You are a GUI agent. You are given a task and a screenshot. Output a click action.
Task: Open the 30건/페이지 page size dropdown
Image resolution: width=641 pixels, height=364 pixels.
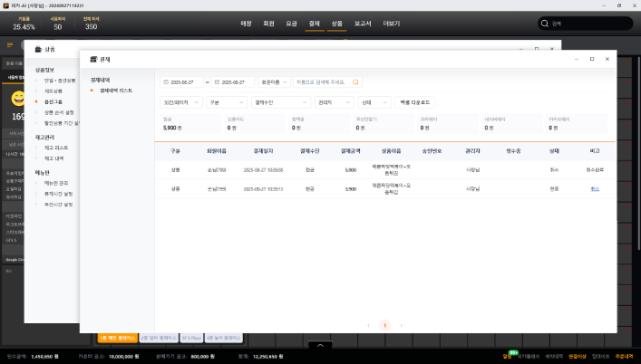(180, 102)
